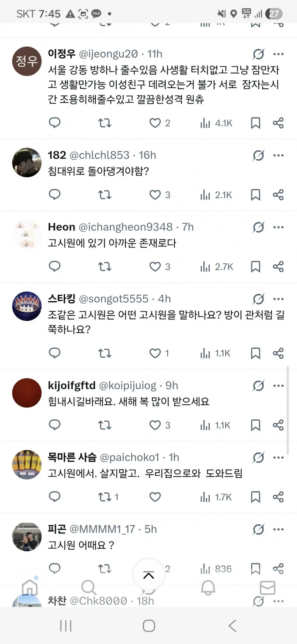Like the tweet by 목마른 사슴
The height and width of the screenshot is (644, 297).
pyautogui.click(x=155, y=497)
